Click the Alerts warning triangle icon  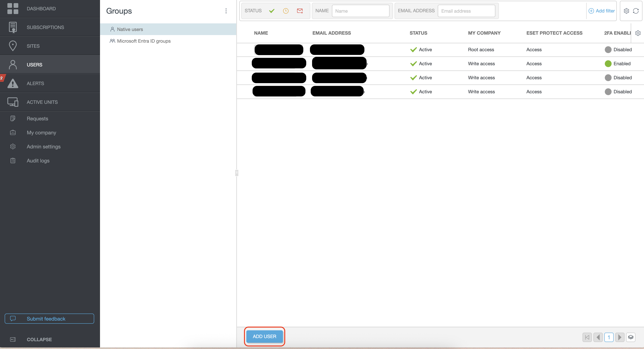(x=13, y=83)
